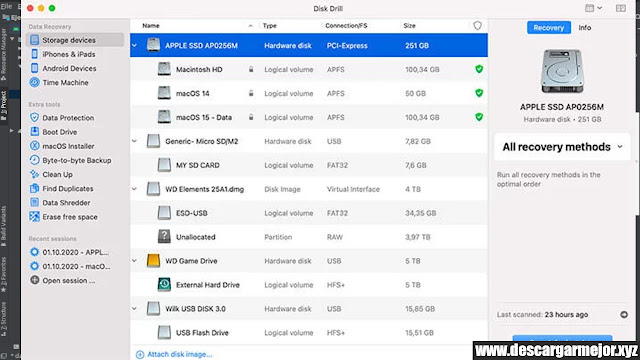Screen dimensions: 640x360
Task: Collapse Wilk USB DISK 3.0 row
Action: click(x=134, y=309)
